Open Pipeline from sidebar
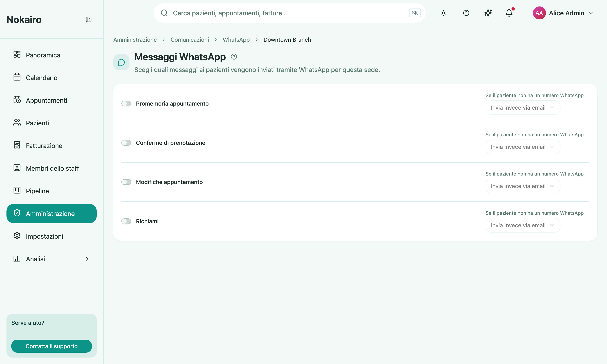Screen dimensions: 607x364 [x=52, y=191]
